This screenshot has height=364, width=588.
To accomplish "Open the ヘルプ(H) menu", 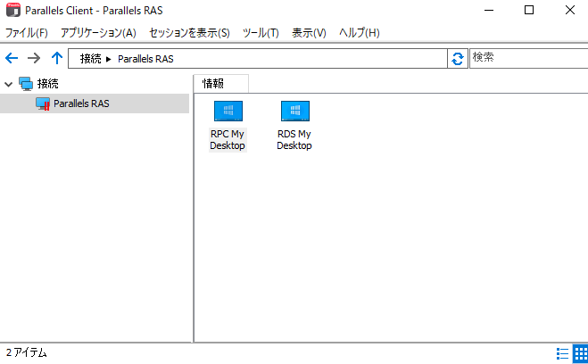I will click(360, 33).
